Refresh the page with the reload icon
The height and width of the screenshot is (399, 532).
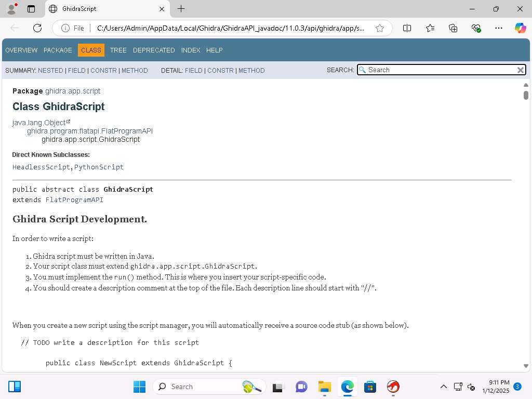click(x=37, y=28)
